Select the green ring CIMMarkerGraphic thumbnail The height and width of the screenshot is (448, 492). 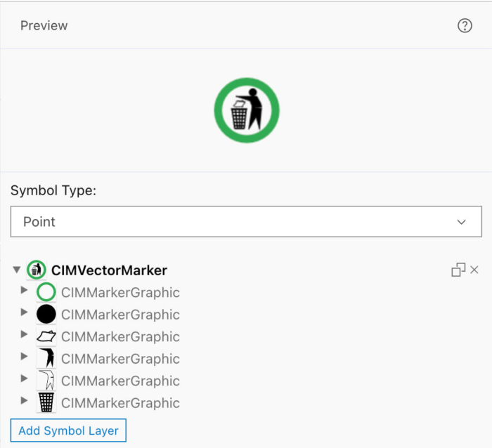tap(46, 292)
